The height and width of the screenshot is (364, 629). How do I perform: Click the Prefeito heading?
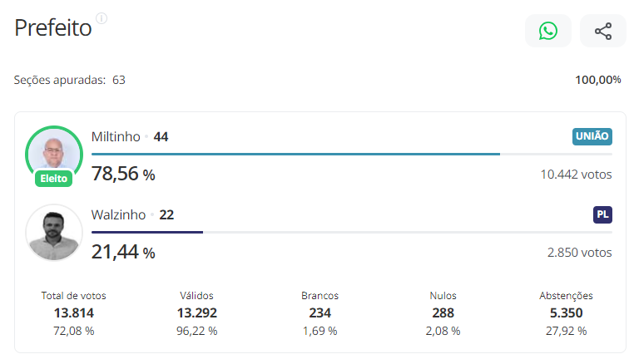click(53, 28)
